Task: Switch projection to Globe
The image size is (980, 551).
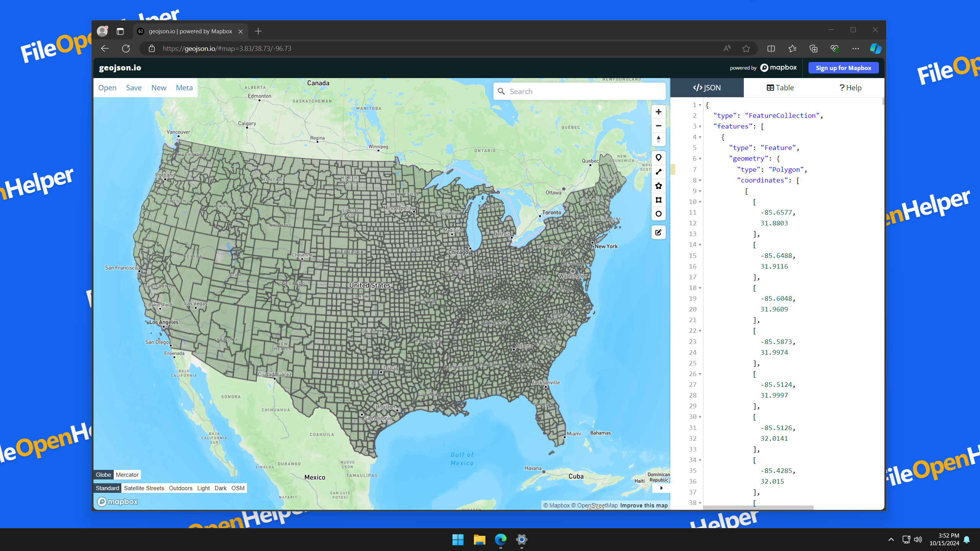Action: pyautogui.click(x=103, y=475)
